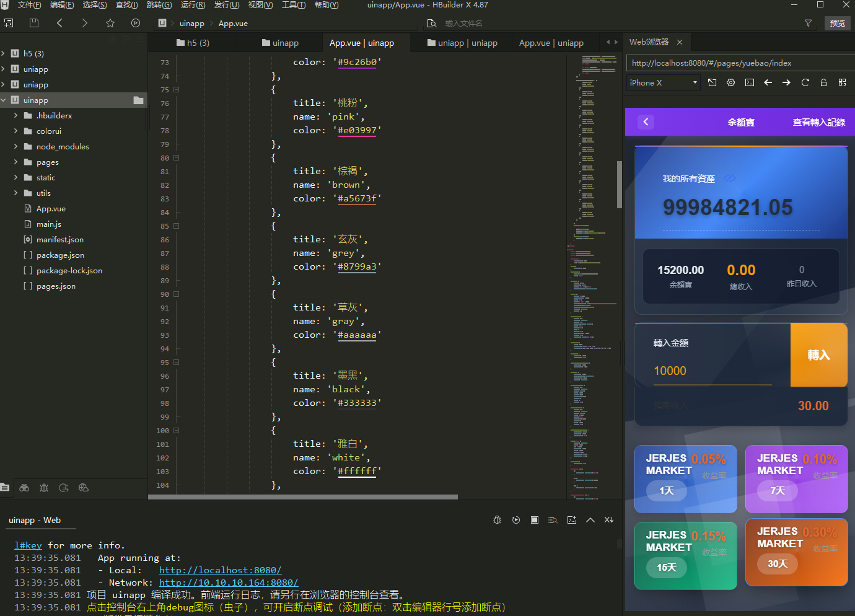Open the filter funnel icon
Screen dimensions: 855x616
(x=809, y=23)
